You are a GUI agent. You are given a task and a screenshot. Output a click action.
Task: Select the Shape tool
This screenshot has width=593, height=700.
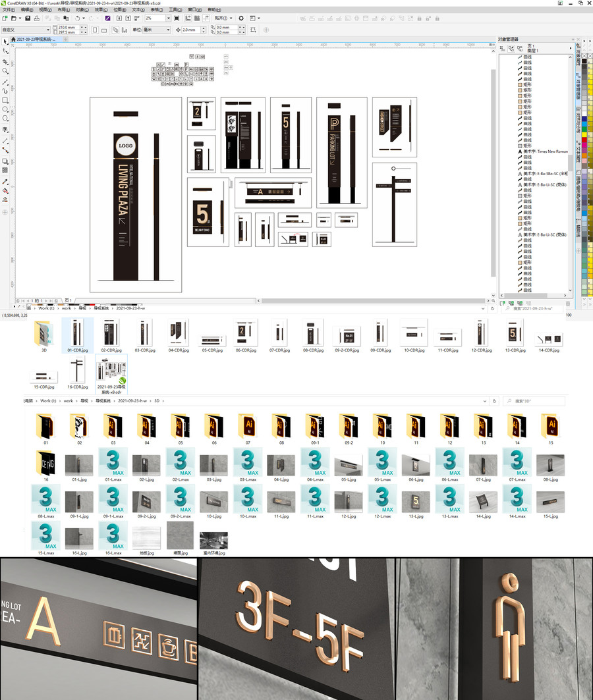[x=5, y=51]
